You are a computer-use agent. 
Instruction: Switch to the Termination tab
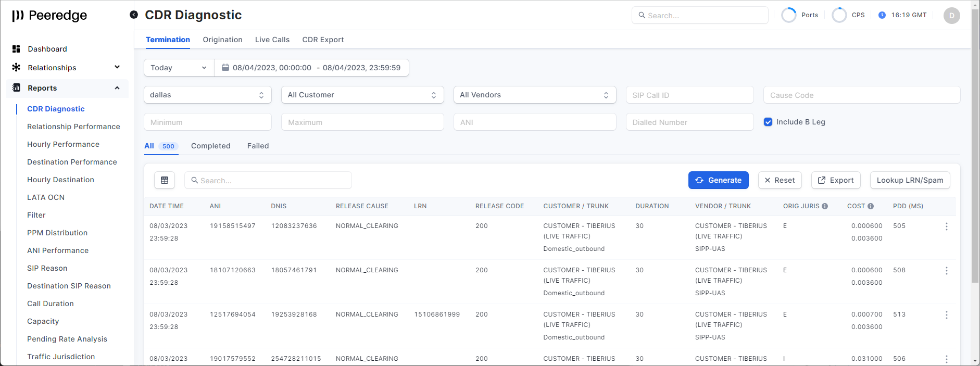(x=168, y=40)
